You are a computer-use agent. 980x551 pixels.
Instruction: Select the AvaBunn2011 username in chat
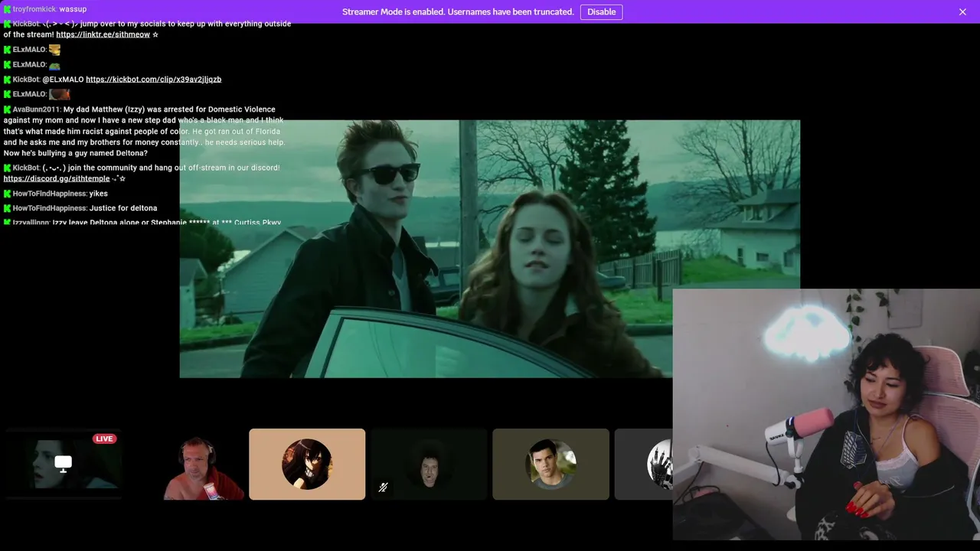click(36, 109)
